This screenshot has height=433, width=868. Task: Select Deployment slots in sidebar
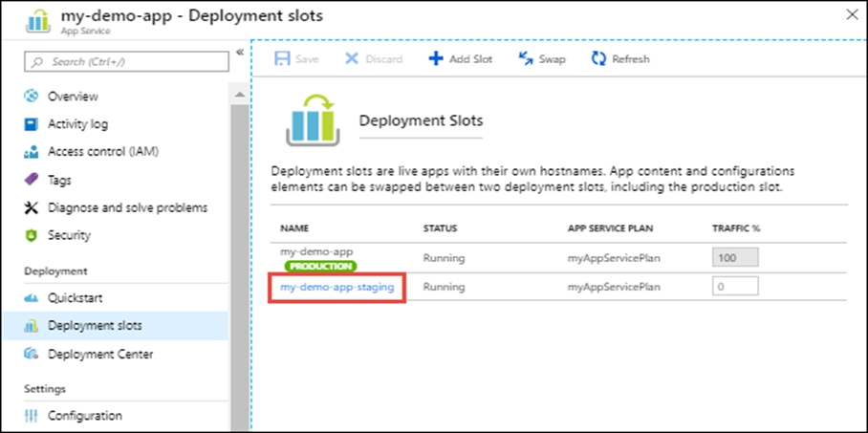point(95,326)
